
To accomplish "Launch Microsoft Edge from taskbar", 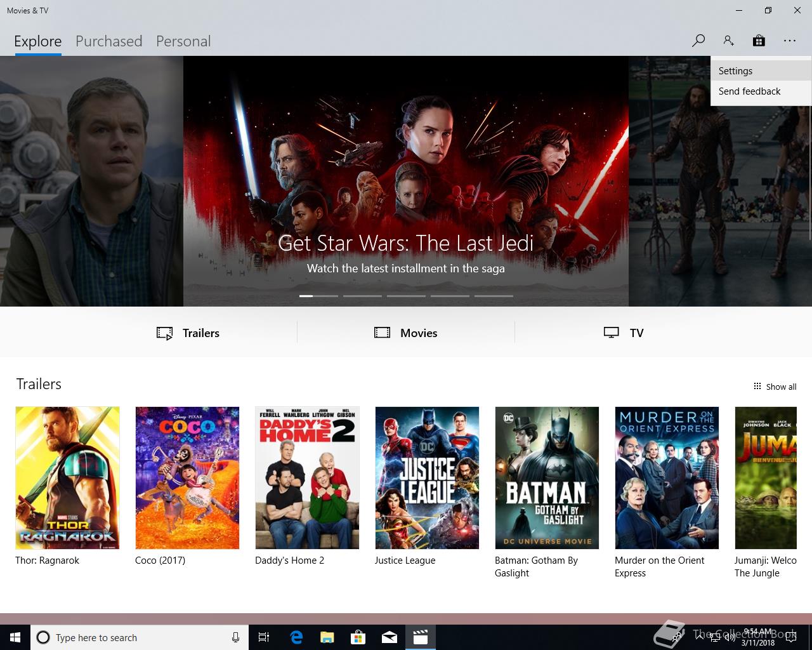I will pyautogui.click(x=296, y=637).
